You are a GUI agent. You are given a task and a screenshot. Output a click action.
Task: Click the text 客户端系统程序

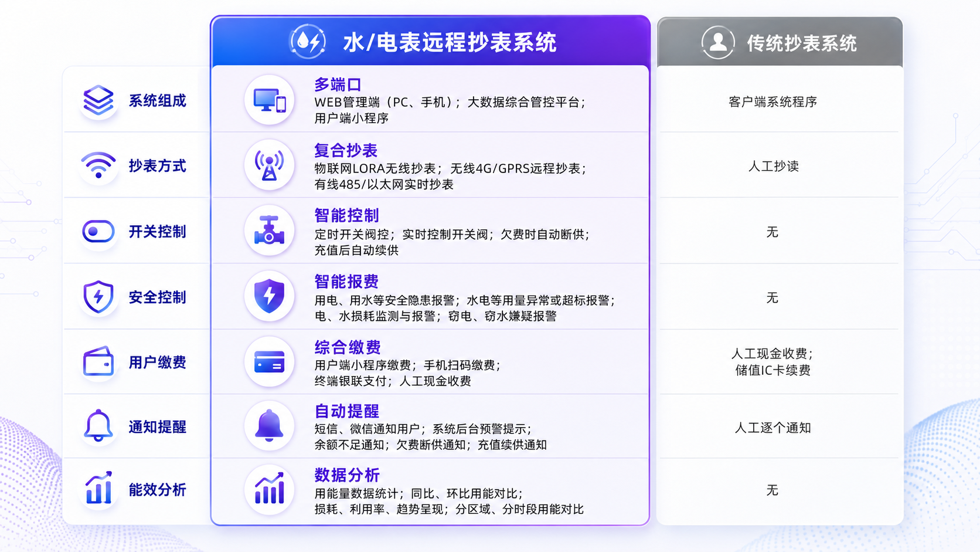773,102
